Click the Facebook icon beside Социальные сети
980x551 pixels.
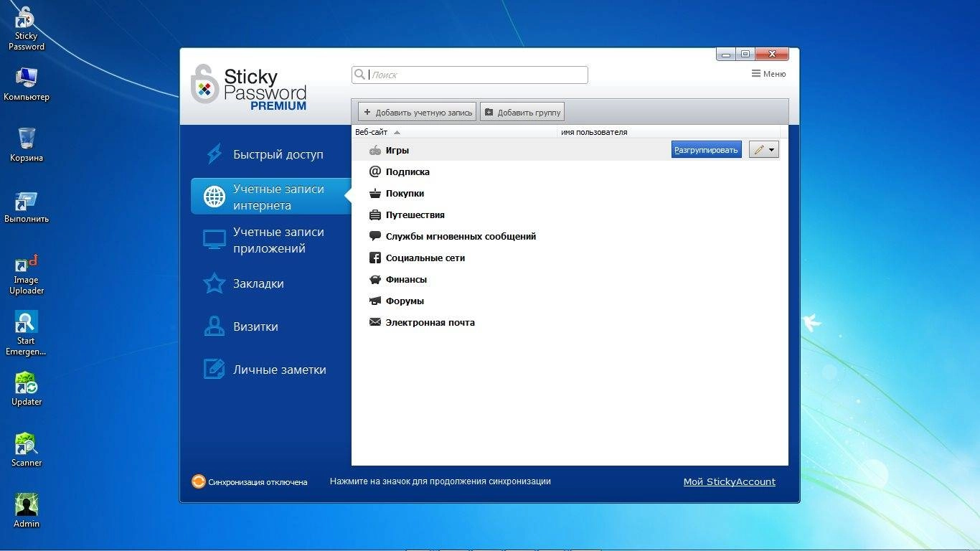tap(374, 258)
